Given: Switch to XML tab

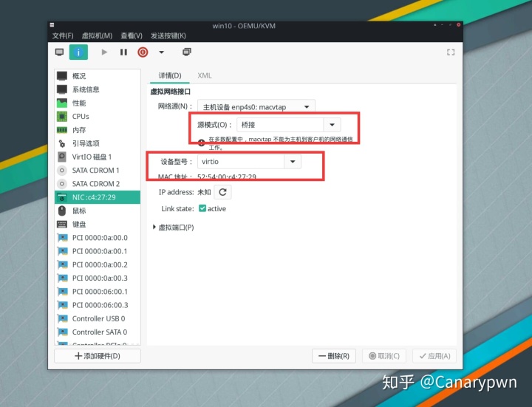Looking at the screenshot, I should pos(205,75).
